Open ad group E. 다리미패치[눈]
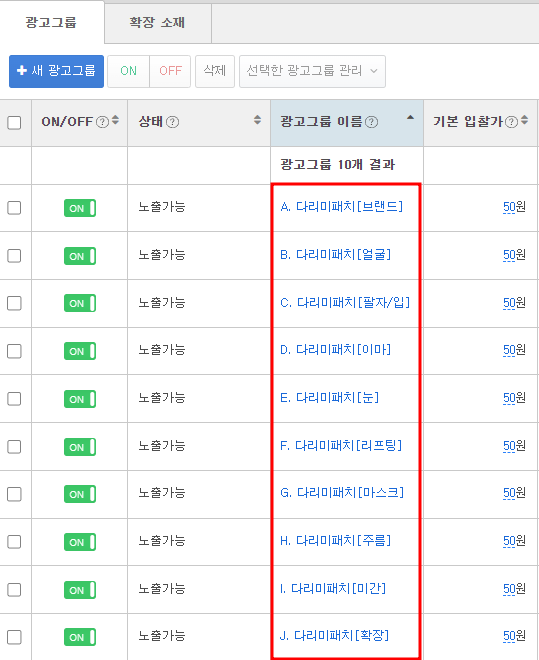The image size is (539, 660). (330, 398)
